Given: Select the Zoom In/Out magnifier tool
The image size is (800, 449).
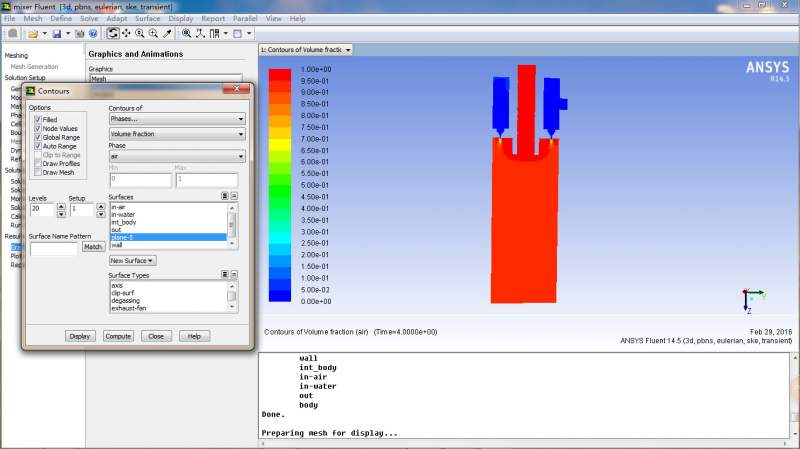Looking at the screenshot, I should tap(139, 34).
